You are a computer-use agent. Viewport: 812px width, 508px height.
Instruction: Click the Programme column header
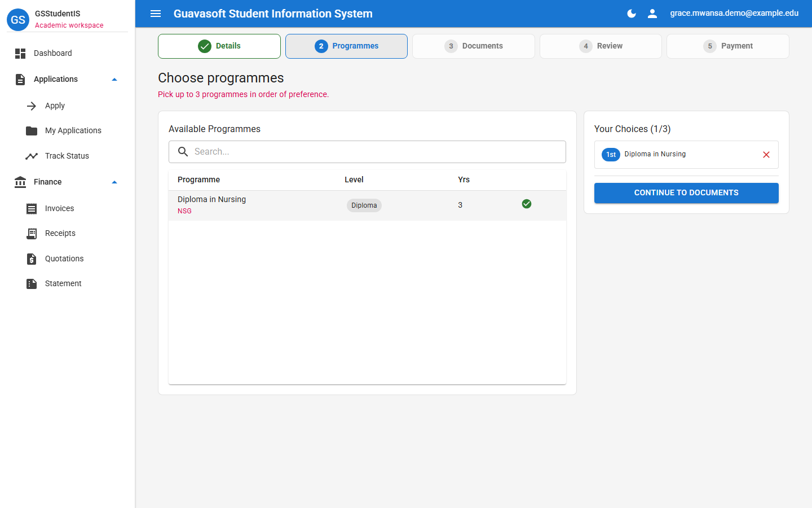pyautogui.click(x=198, y=179)
